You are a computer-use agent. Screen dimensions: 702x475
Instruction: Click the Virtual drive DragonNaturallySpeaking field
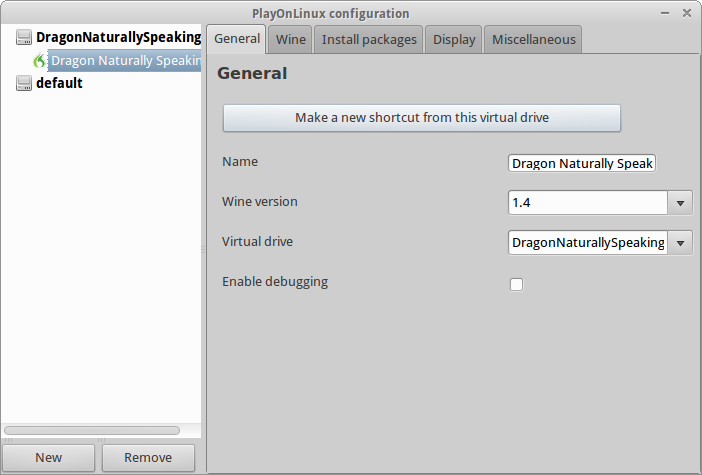[588, 243]
